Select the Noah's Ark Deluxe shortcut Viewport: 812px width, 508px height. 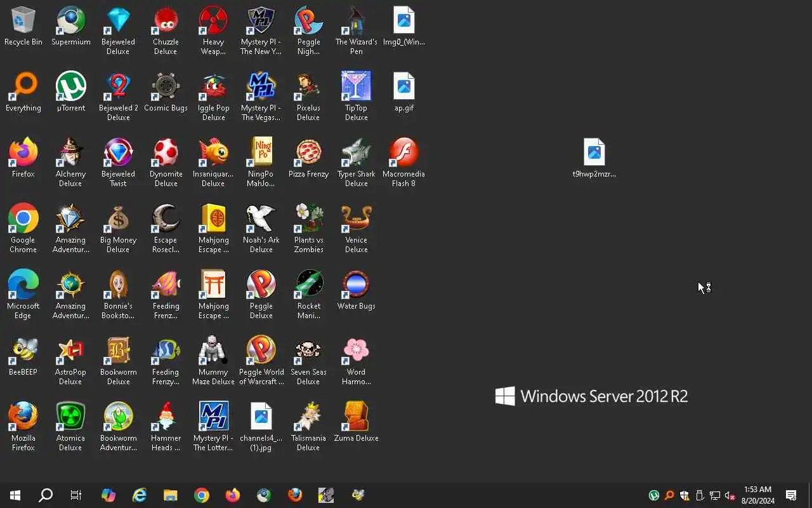(x=261, y=229)
